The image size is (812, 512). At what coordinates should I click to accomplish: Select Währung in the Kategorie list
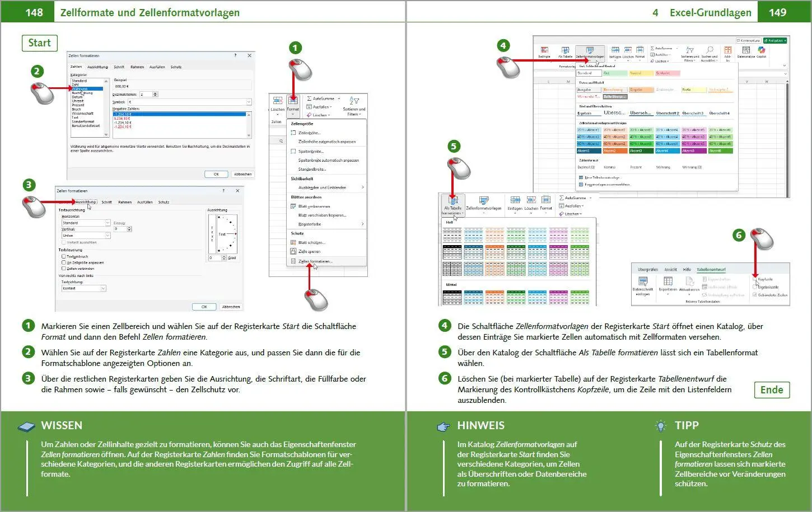[87, 88]
